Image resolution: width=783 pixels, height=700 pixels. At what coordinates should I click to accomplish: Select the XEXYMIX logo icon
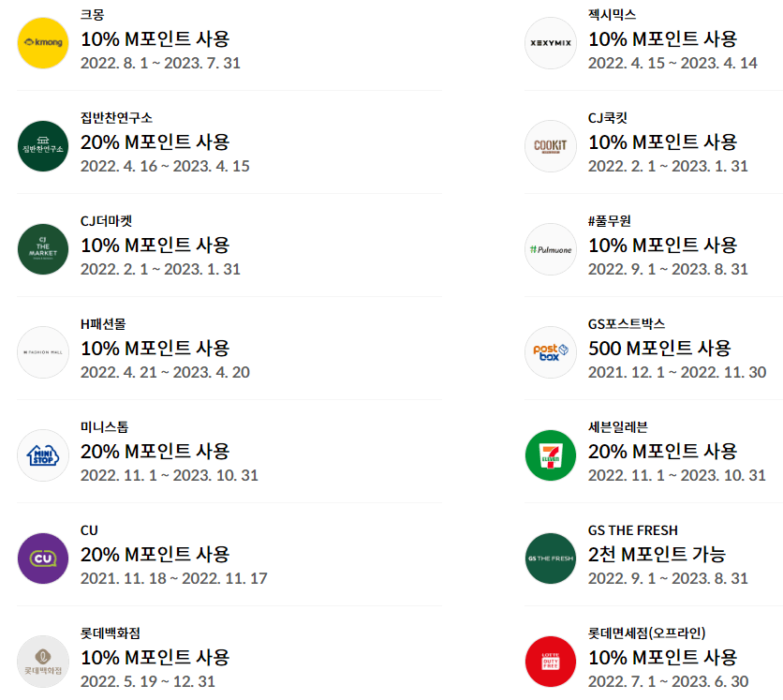tap(551, 42)
